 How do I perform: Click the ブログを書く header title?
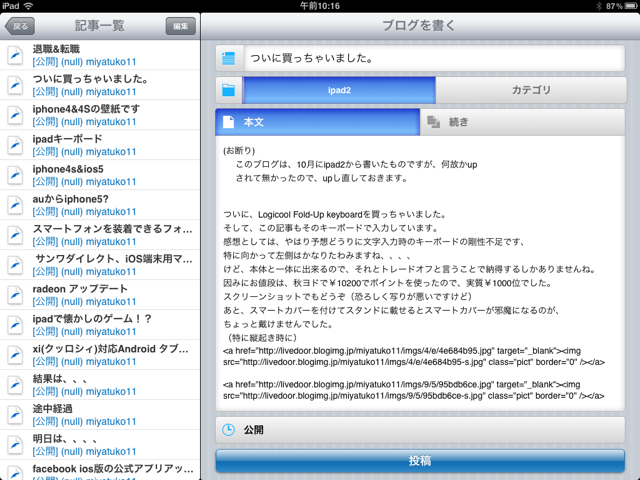(x=419, y=25)
